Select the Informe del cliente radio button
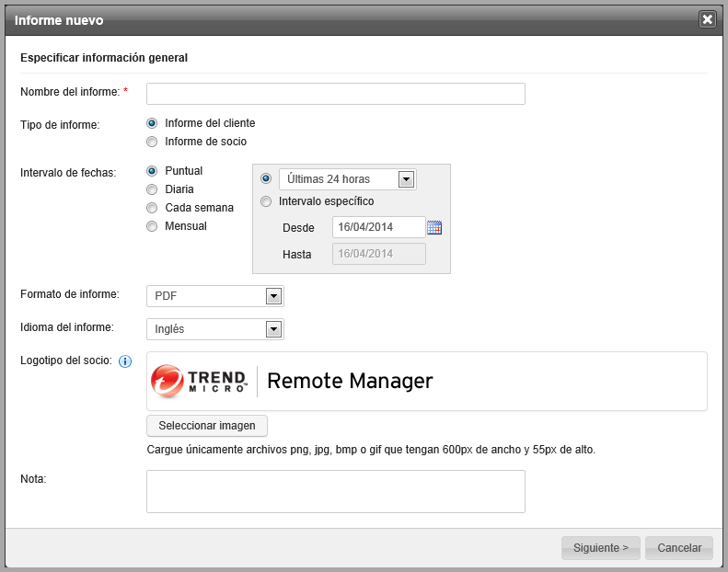Screen dimensions: 728x572 pyautogui.click(x=152, y=123)
